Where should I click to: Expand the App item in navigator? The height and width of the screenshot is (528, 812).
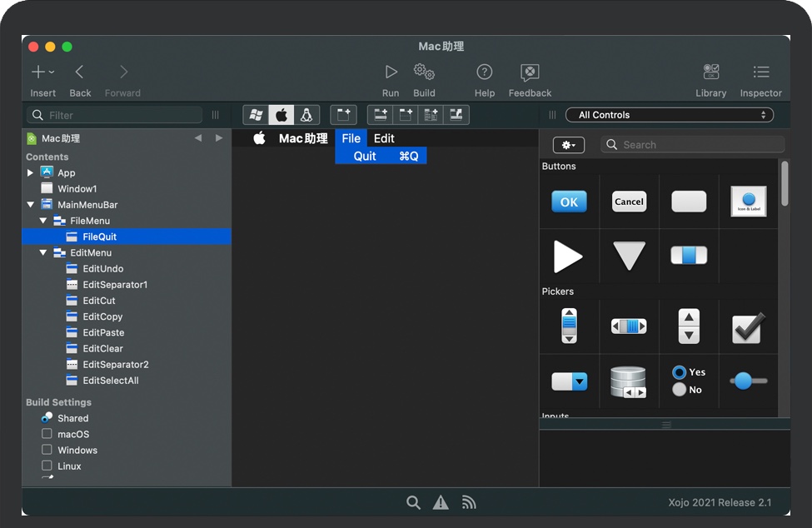click(x=31, y=173)
